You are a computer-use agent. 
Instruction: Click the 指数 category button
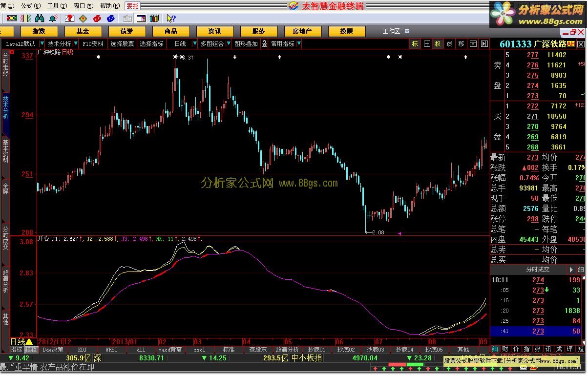pos(39,31)
